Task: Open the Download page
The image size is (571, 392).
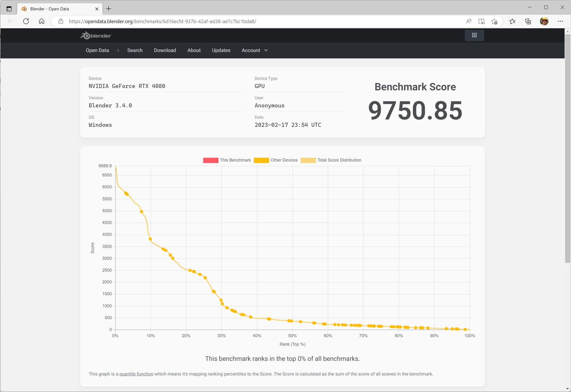Action: click(x=165, y=50)
